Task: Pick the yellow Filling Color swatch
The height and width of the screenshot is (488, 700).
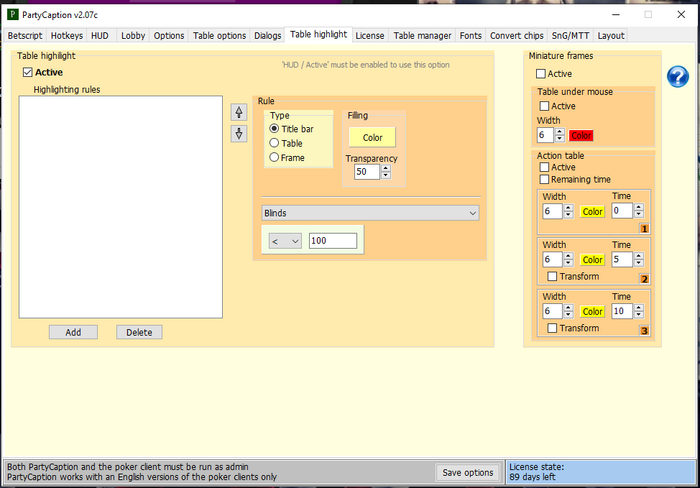Action: coord(372,138)
